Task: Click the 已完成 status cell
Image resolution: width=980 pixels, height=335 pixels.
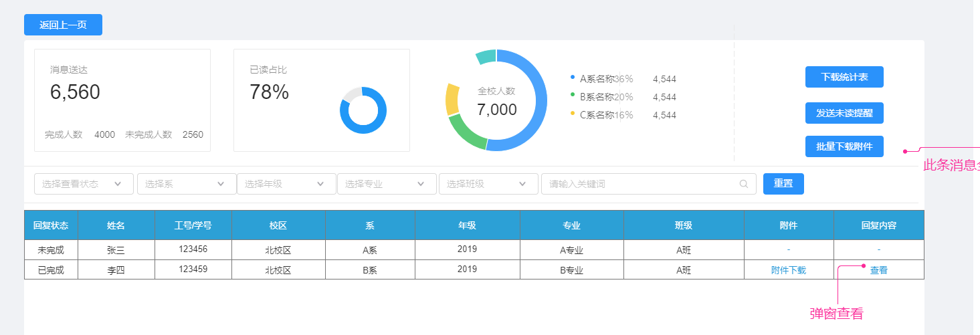Action: [51, 270]
